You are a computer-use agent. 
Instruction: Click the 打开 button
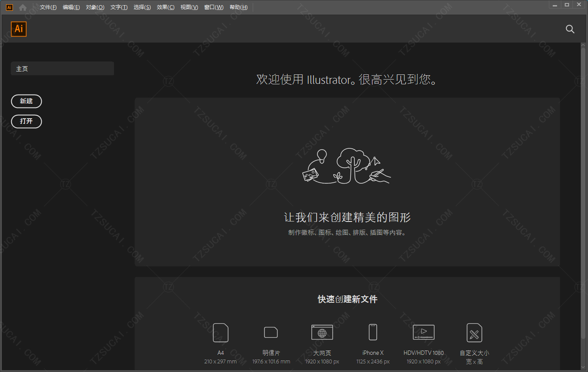[x=26, y=121]
